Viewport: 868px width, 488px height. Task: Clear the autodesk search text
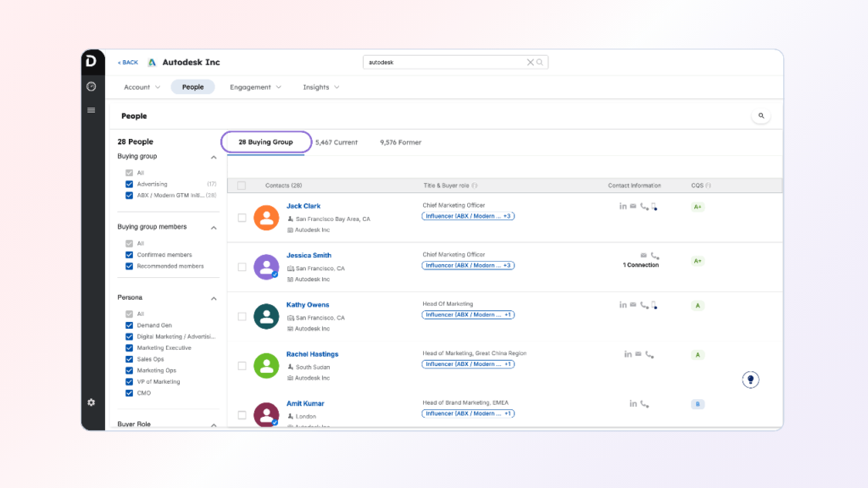click(531, 62)
